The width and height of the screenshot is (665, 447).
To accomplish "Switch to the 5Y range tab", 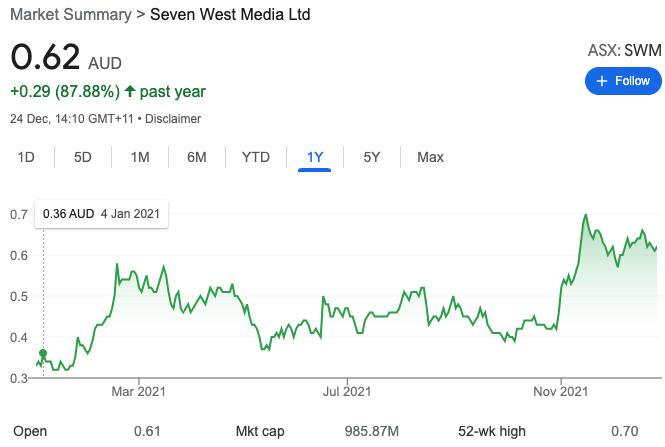I will point(372,157).
